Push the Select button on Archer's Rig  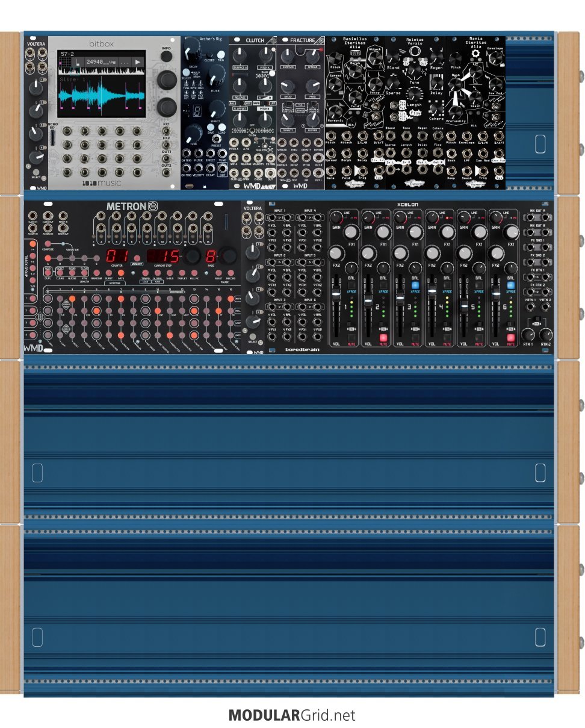[186, 72]
